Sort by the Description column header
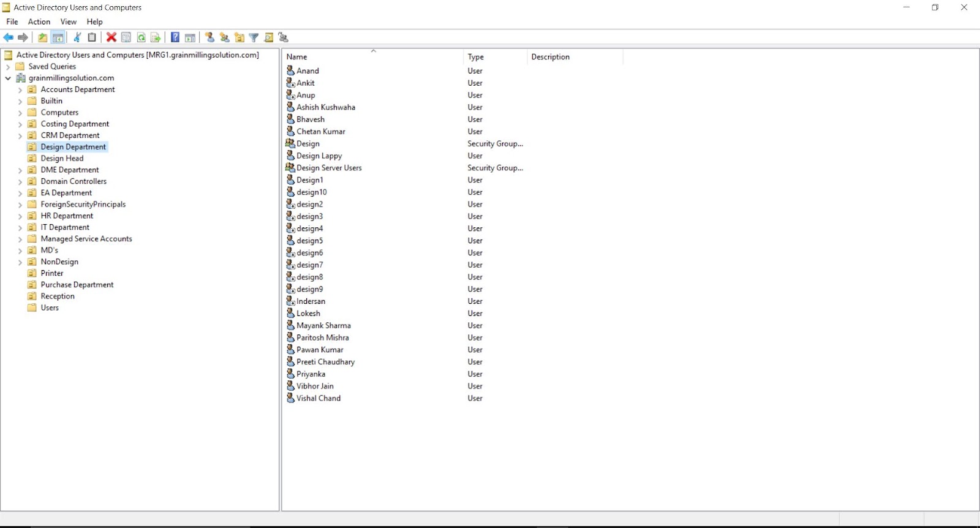This screenshot has height=528, width=980. point(575,56)
